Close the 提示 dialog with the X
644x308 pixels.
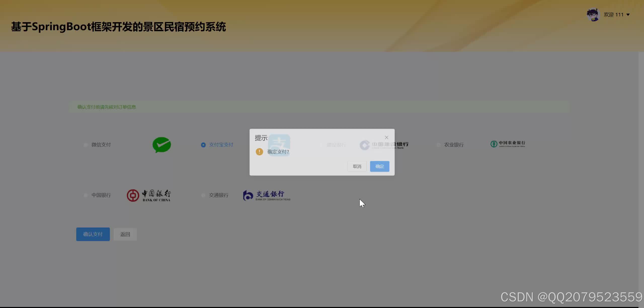(387, 137)
